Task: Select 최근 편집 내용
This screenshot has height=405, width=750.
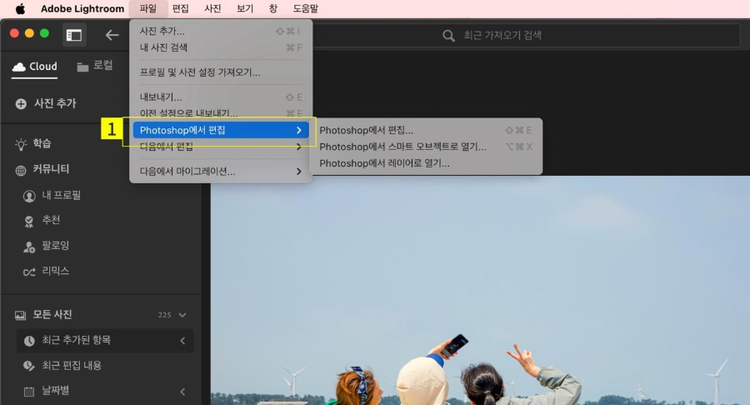Action: click(x=72, y=366)
